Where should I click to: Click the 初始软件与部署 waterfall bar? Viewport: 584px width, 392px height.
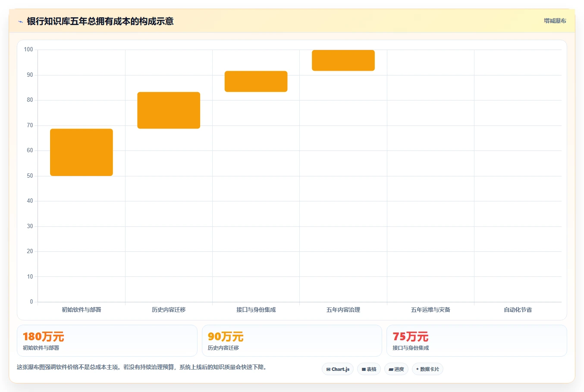(82, 152)
